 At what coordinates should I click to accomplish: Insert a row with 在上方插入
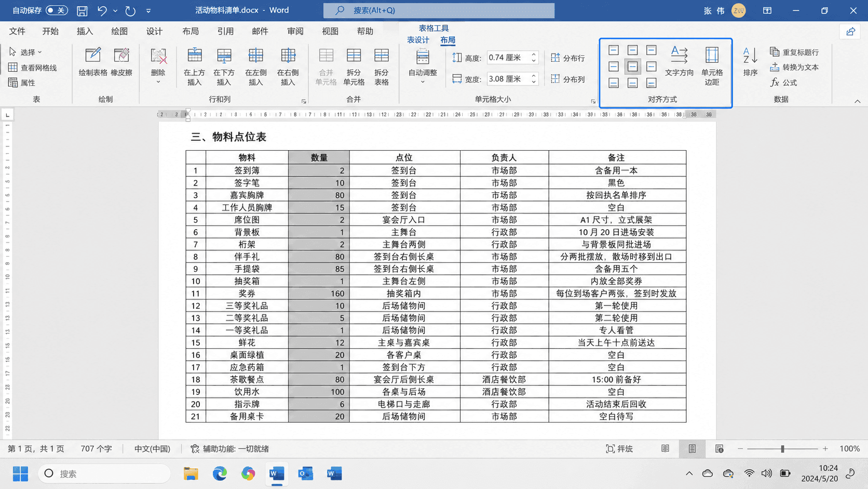[194, 67]
